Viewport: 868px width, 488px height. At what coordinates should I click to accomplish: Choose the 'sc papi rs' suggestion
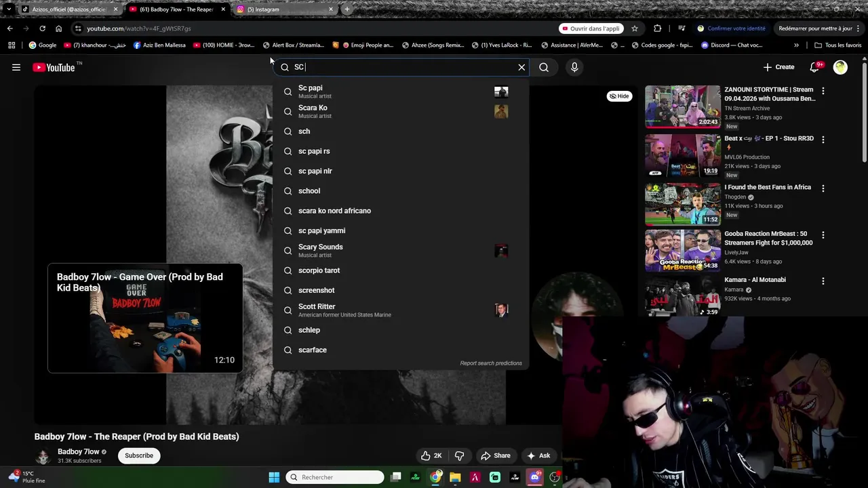pos(400,151)
